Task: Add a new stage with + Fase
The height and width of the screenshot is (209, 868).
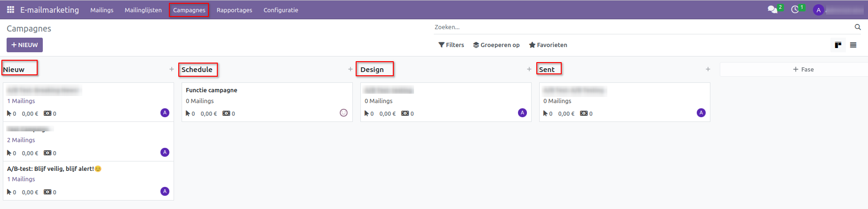Action: point(804,69)
